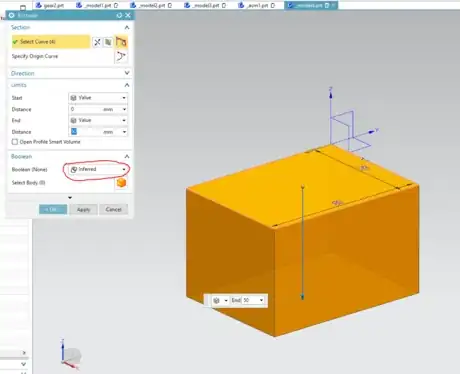Image resolution: width=460 pixels, height=374 pixels.
Task: Click the Cancel button
Action: pos(113,209)
